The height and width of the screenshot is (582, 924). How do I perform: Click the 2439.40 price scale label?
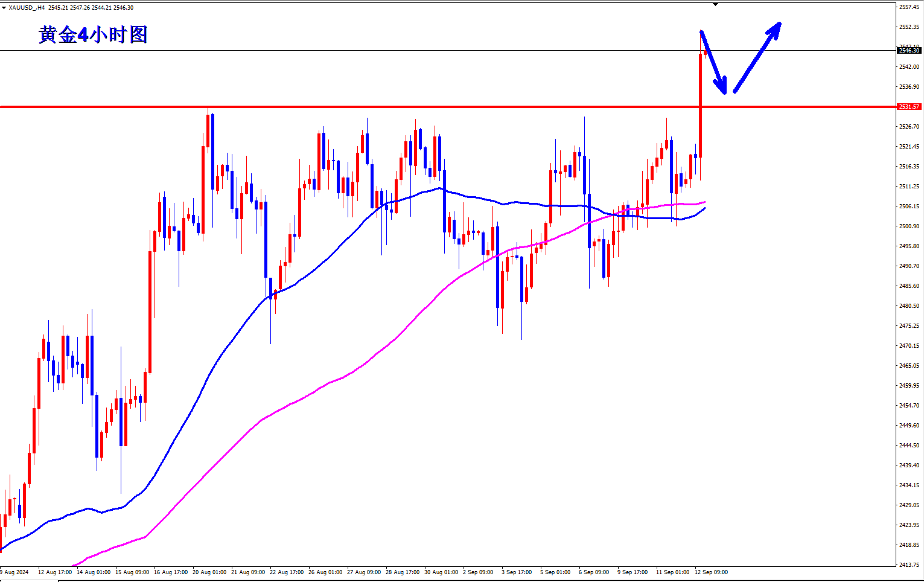tap(909, 465)
